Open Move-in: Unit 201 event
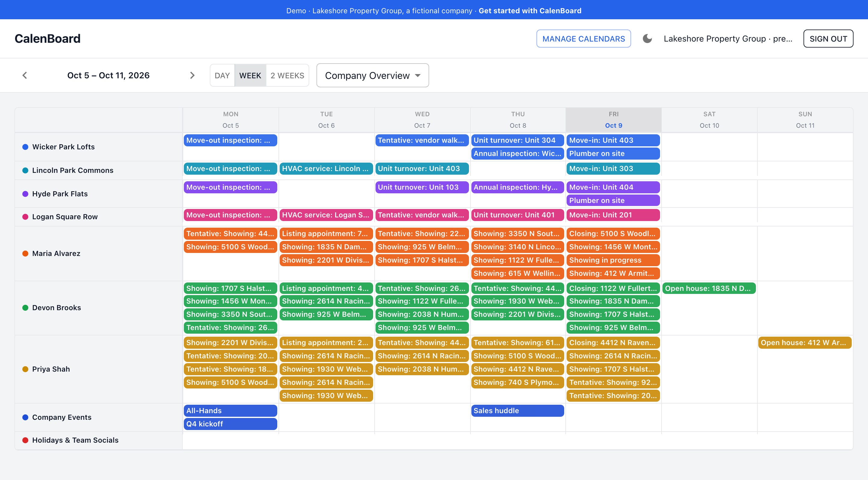 point(613,215)
